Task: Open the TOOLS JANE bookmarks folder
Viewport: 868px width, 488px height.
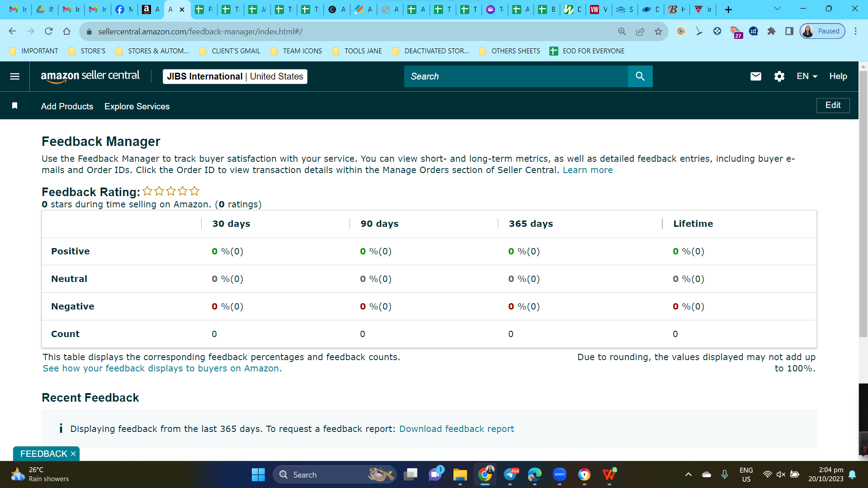Action: click(357, 51)
